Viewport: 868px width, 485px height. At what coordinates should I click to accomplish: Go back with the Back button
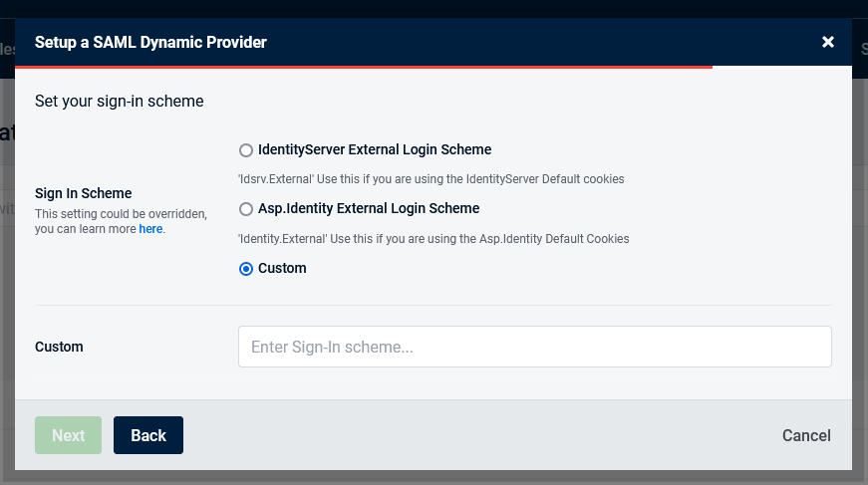coord(148,435)
